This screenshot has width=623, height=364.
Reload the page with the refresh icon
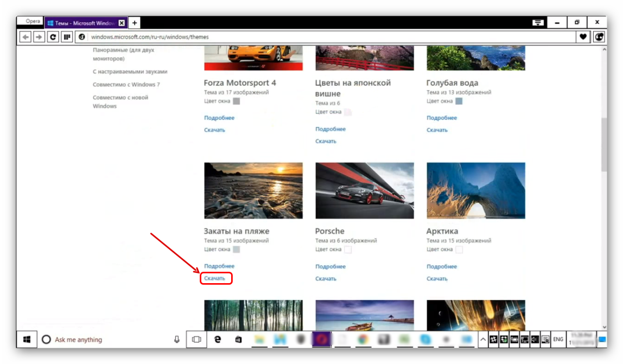point(53,37)
